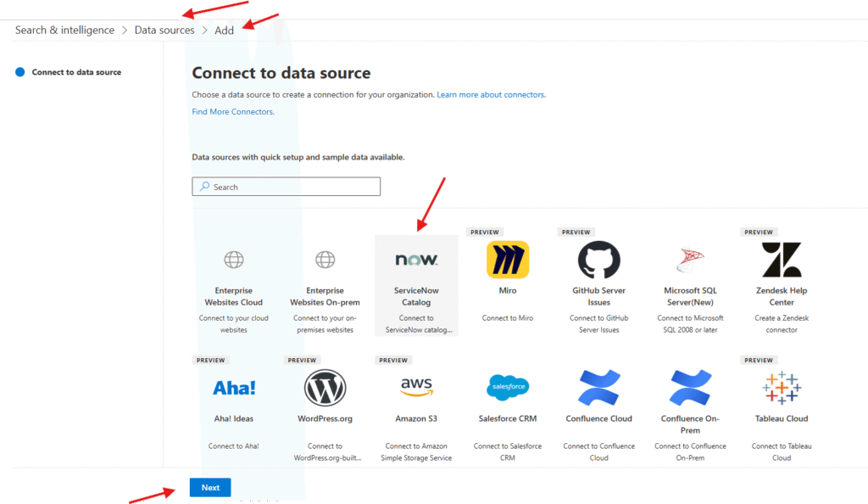Select the Confluence On-Prem connector icon

pyautogui.click(x=690, y=388)
